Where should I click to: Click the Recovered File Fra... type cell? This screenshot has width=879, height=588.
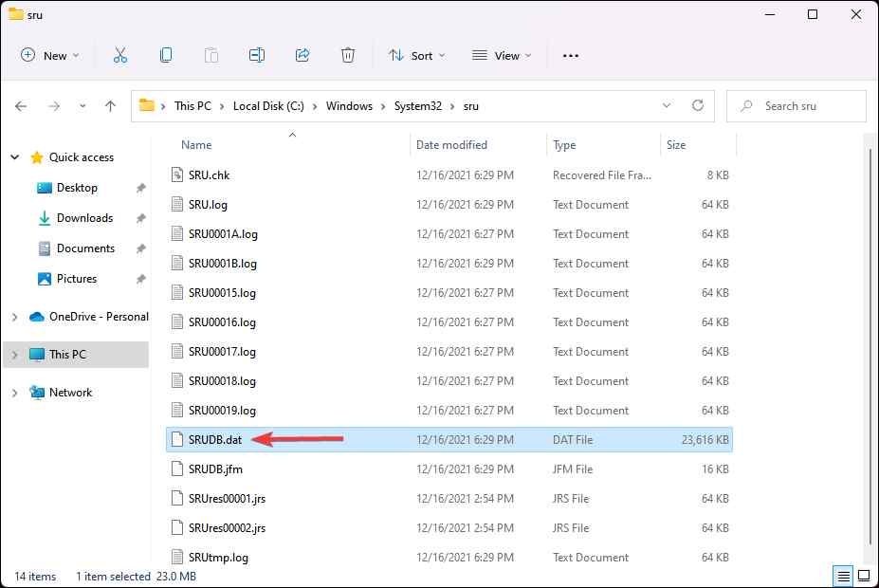point(601,175)
